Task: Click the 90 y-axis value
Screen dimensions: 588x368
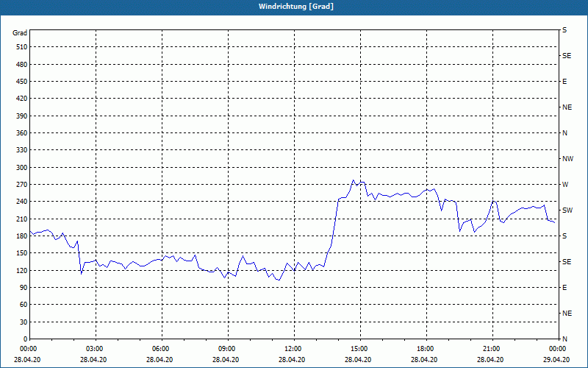Action: (x=24, y=288)
